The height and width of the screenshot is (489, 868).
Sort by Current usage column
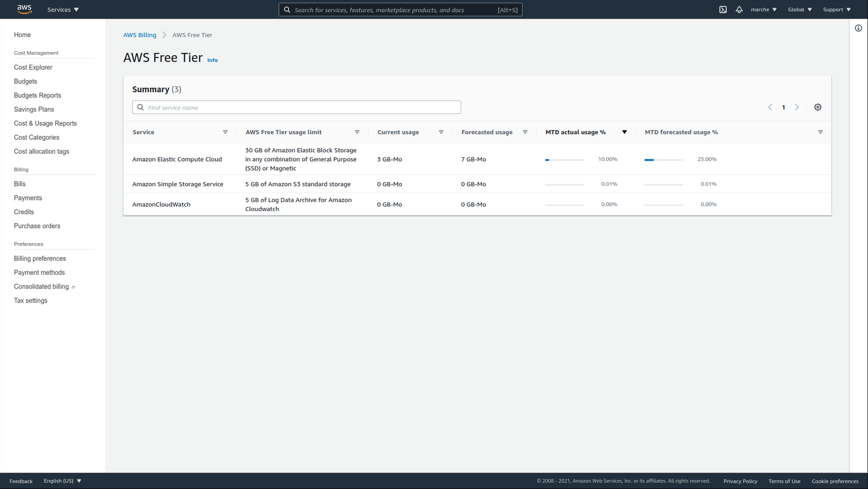tap(441, 132)
